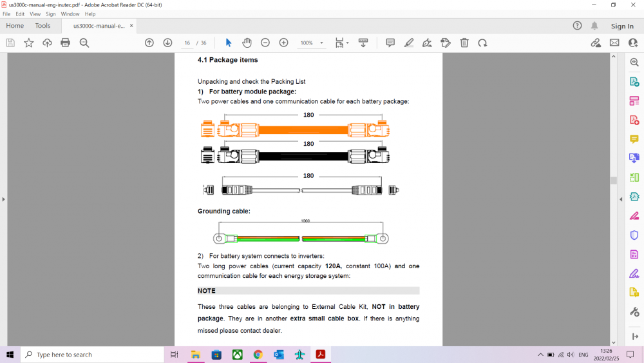The width and height of the screenshot is (644, 363).
Task: Open the Edit menu
Action: point(20,14)
